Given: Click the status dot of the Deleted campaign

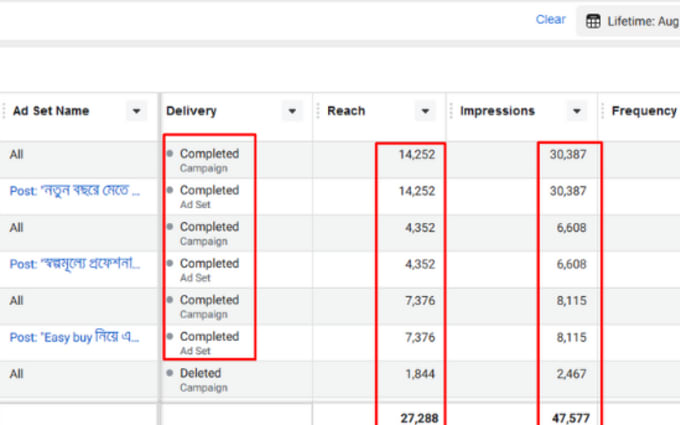Looking at the screenshot, I should tap(170, 373).
